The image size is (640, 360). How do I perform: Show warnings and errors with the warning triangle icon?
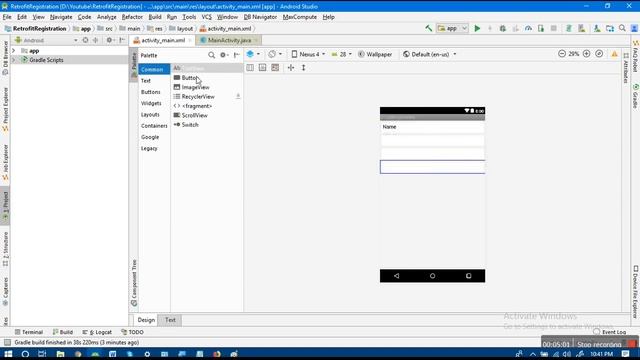[x=614, y=54]
